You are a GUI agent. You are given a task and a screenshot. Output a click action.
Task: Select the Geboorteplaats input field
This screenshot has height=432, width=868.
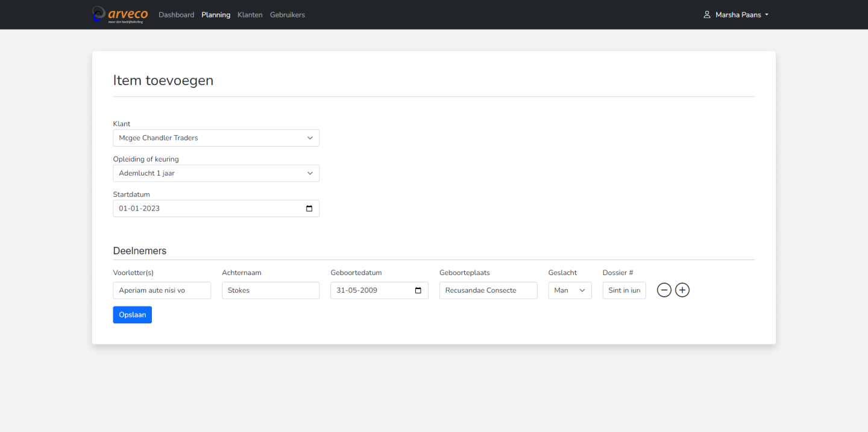point(488,290)
